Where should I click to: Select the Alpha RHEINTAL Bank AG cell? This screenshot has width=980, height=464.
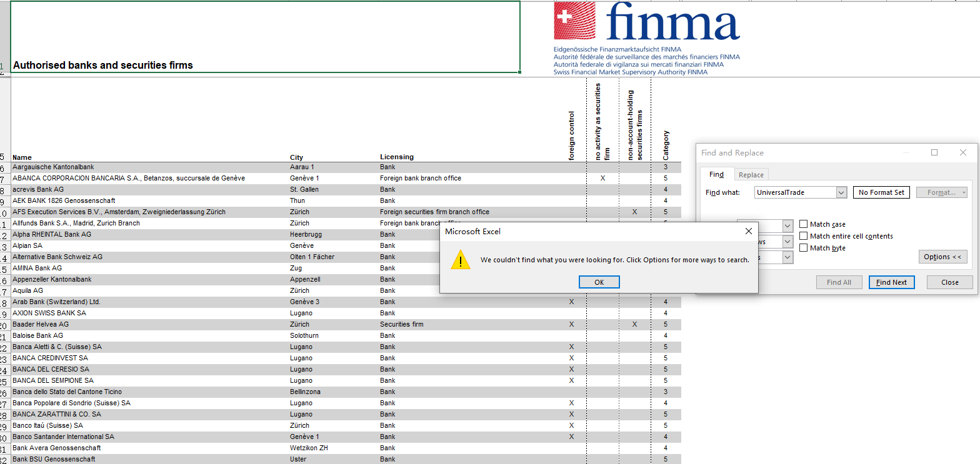click(x=149, y=234)
